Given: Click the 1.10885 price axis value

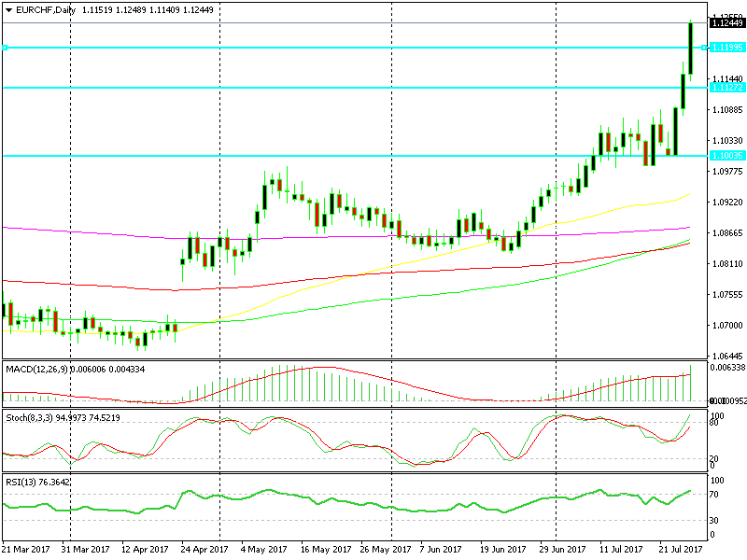Looking at the screenshot, I should [x=727, y=110].
